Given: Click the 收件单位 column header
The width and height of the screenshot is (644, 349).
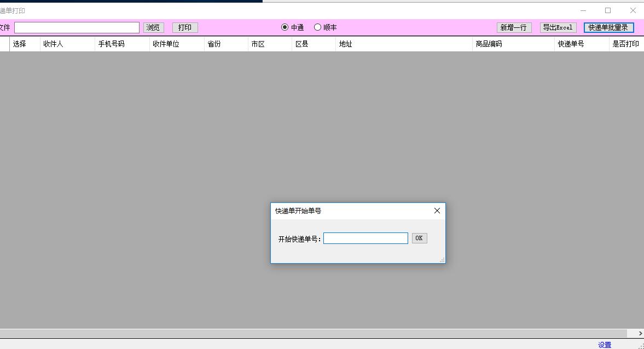Looking at the screenshot, I should (x=177, y=44).
